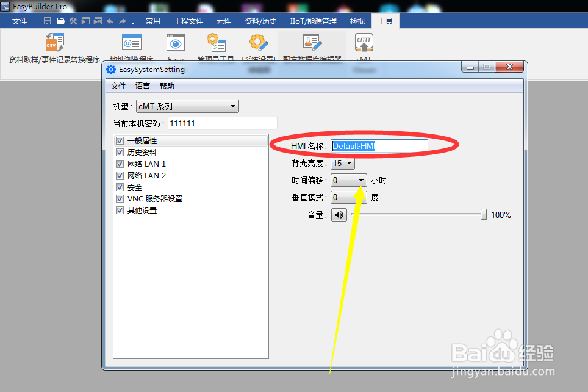This screenshot has width=588, height=392.
Task: Open the system settings gear icon
Action: click(259, 42)
